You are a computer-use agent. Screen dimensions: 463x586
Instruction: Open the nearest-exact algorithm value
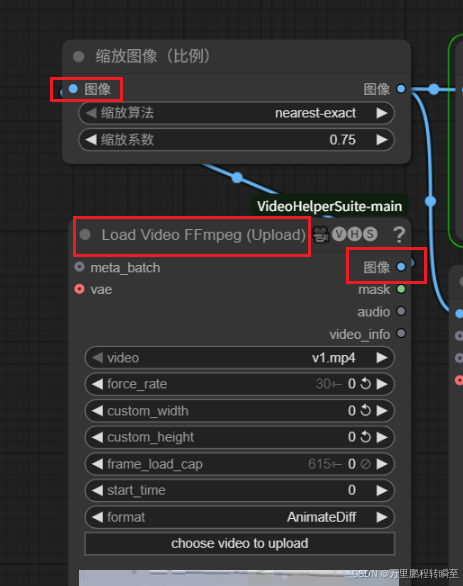click(x=315, y=113)
